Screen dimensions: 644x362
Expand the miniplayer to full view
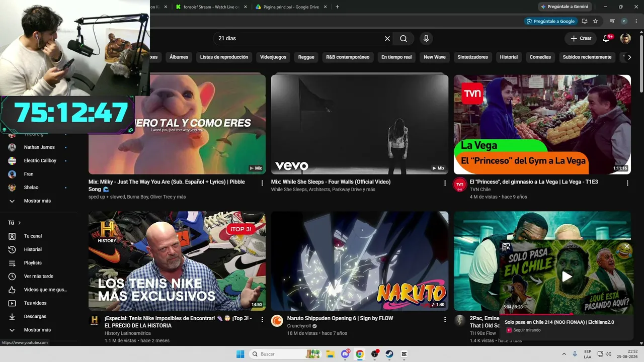506,246
